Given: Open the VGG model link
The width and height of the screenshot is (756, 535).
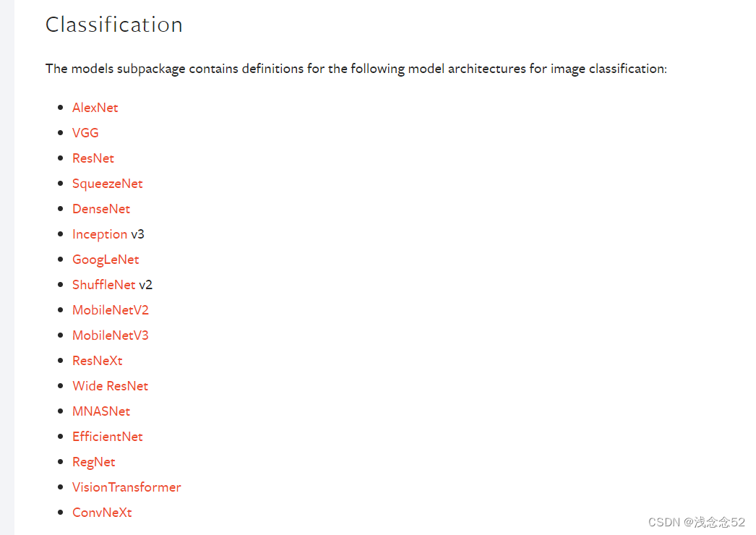Looking at the screenshot, I should coord(85,132).
